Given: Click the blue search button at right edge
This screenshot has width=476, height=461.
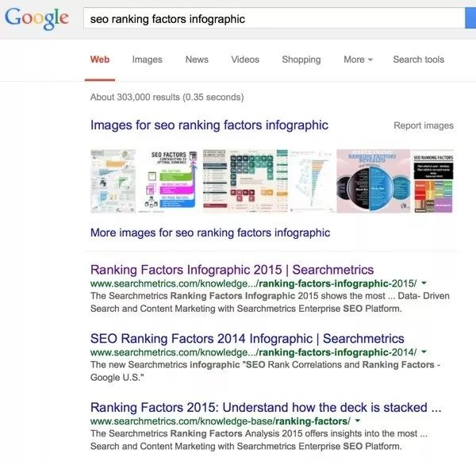Looking at the screenshot, I should click(470, 18).
